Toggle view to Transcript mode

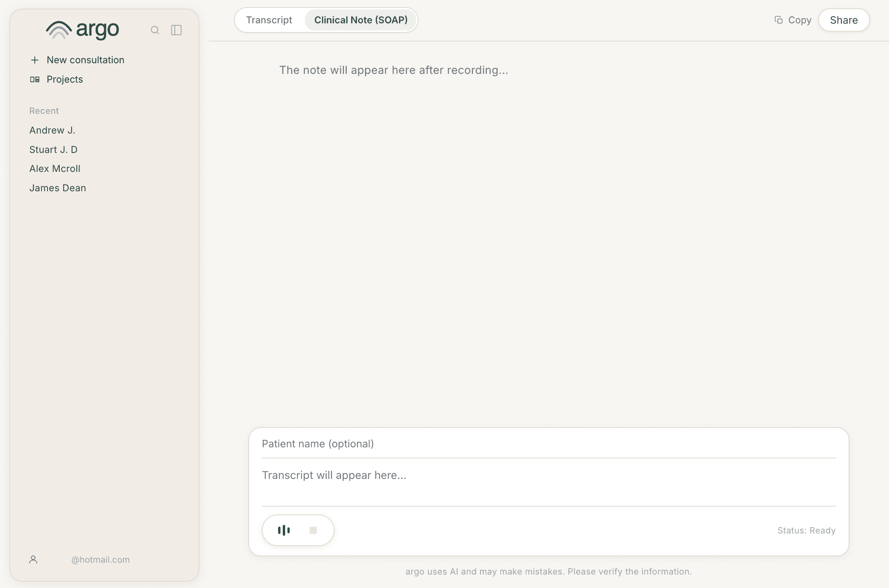[269, 20]
